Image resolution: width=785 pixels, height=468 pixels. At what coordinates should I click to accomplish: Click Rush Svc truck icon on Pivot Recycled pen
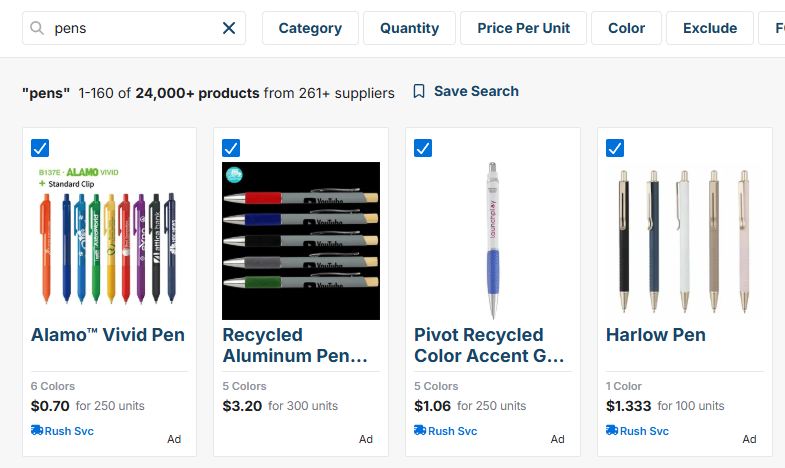point(420,430)
